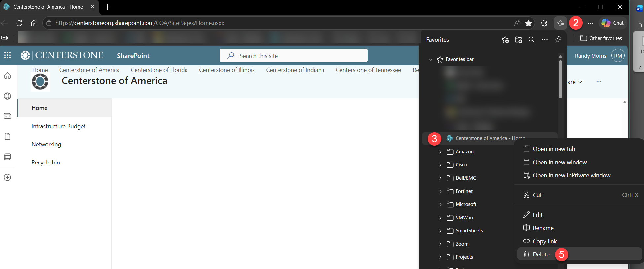The width and height of the screenshot is (644, 269).
Task: Open the News icon in left rail
Action: tap(7, 116)
